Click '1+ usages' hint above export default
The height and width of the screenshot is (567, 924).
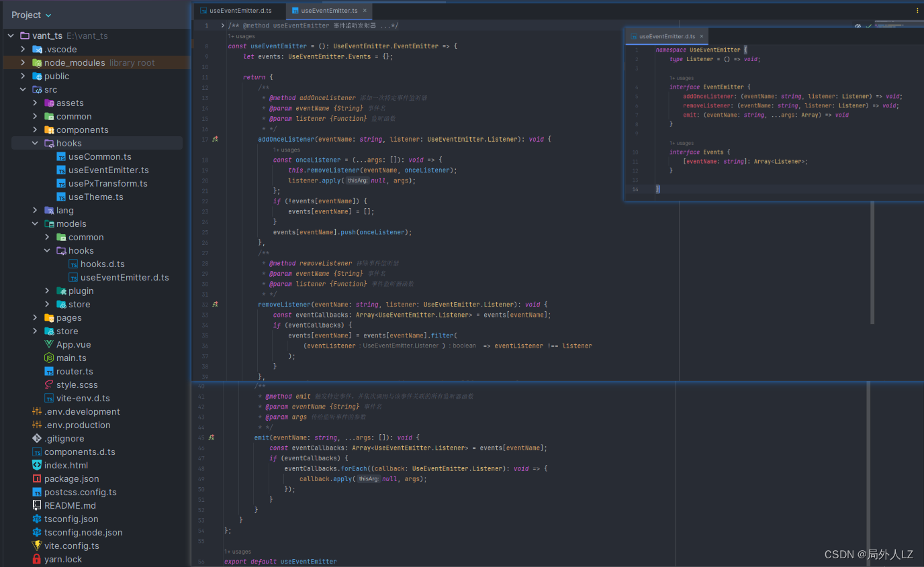tap(238, 552)
